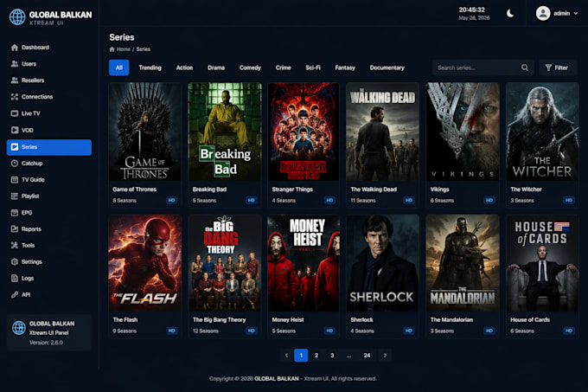Click the Catchup clock icon
The image size is (588, 392).
coord(15,164)
